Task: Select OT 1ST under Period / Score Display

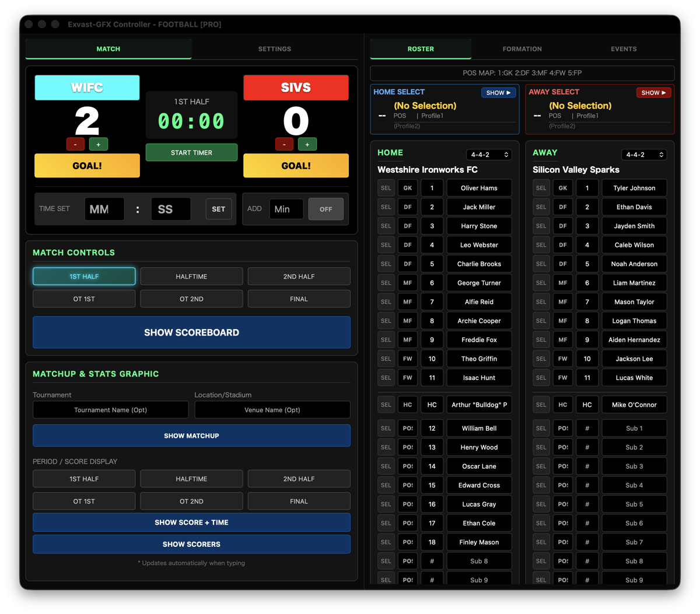Action: pos(84,501)
